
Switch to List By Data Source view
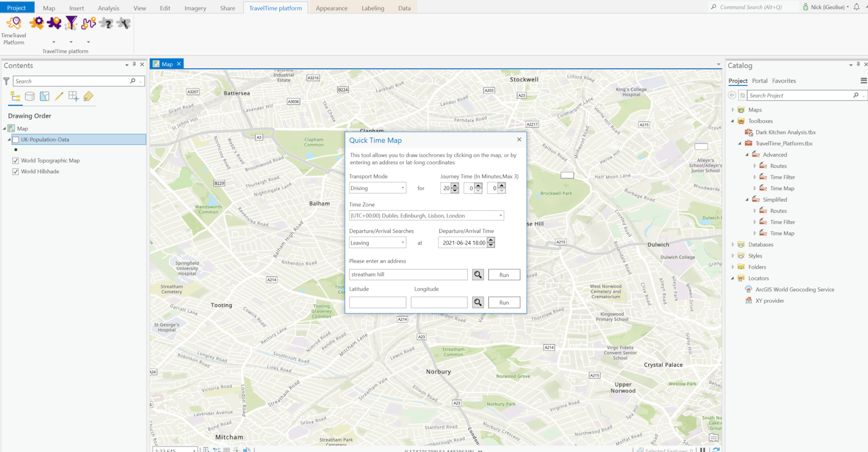pyautogui.click(x=30, y=96)
